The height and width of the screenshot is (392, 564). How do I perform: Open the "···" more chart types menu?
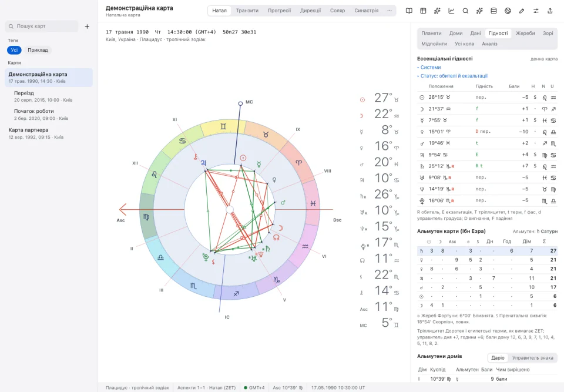point(389,11)
